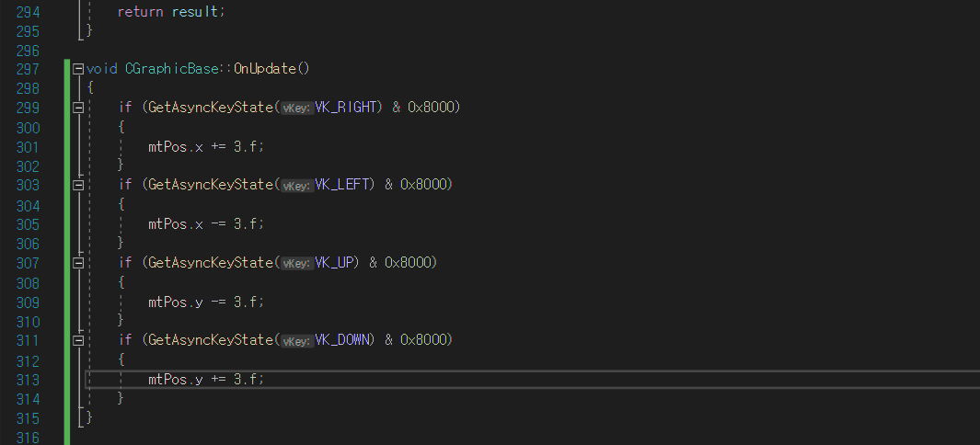Click line number 313 in the gutter

point(28,380)
